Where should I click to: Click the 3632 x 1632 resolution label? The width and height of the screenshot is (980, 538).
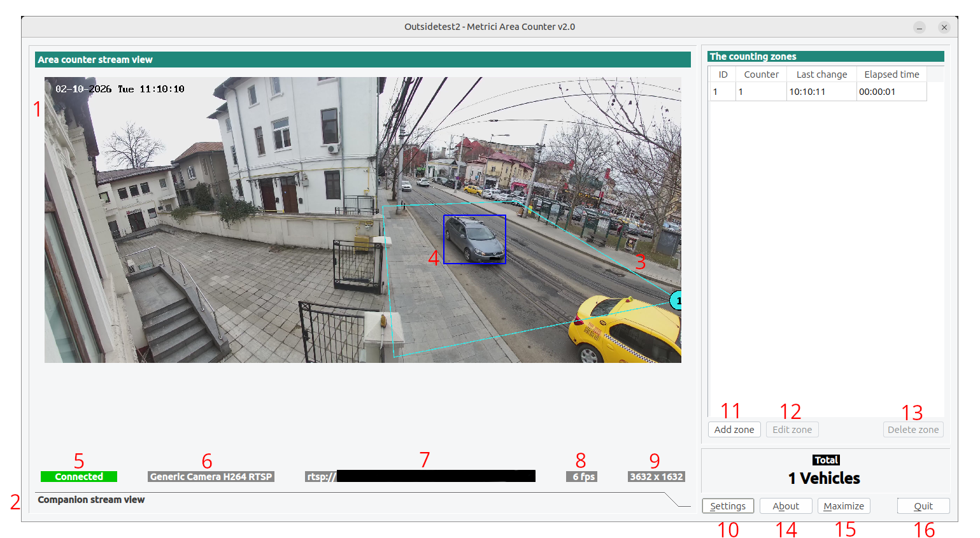pyautogui.click(x=656, y=477)
